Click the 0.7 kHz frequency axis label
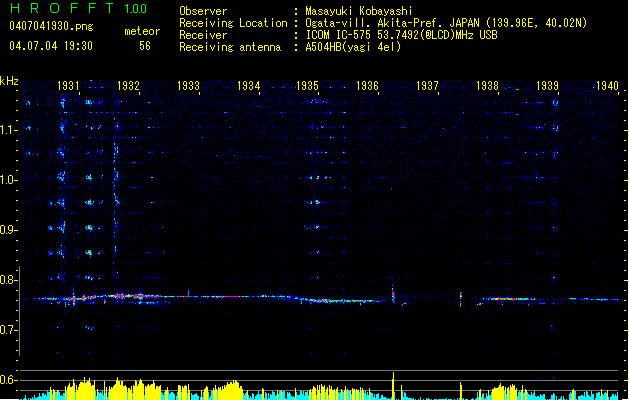This screenshot has width=629, height=400. tap(8, 330)
